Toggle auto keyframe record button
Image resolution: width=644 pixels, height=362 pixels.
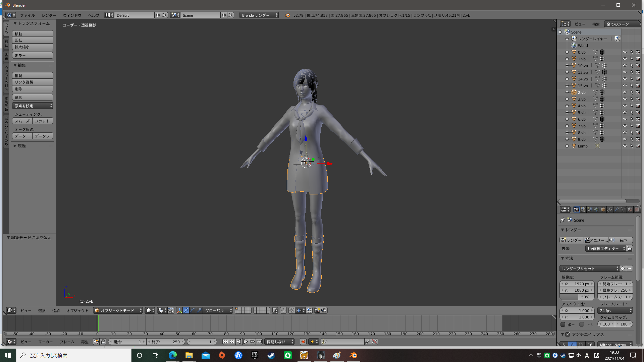tap(303, 342)
